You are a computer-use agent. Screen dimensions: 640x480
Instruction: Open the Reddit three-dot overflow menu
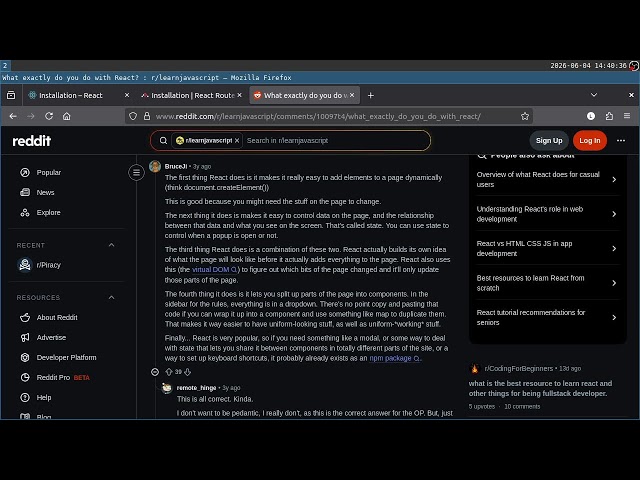[621, 140]
